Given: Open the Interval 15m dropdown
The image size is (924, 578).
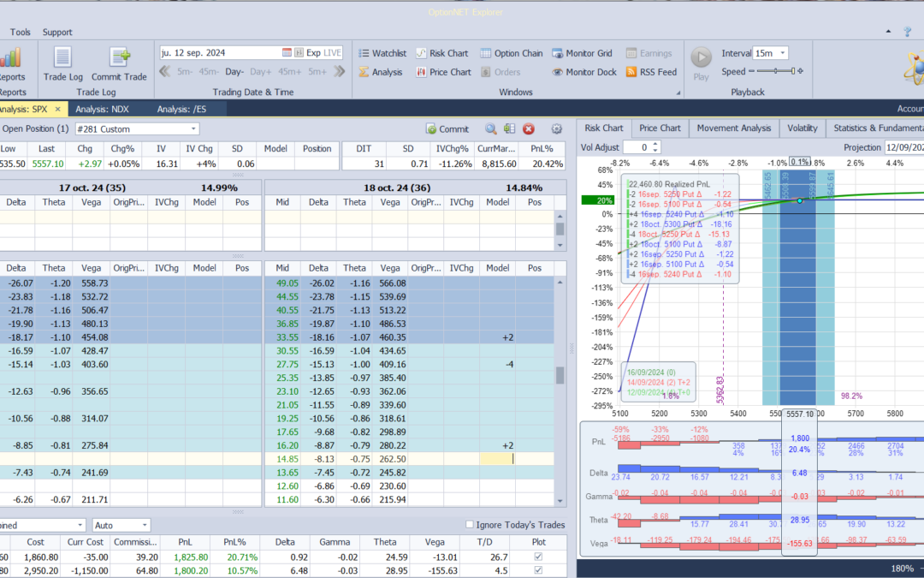Looking at the screenshot, I should [x=782, y=53].
